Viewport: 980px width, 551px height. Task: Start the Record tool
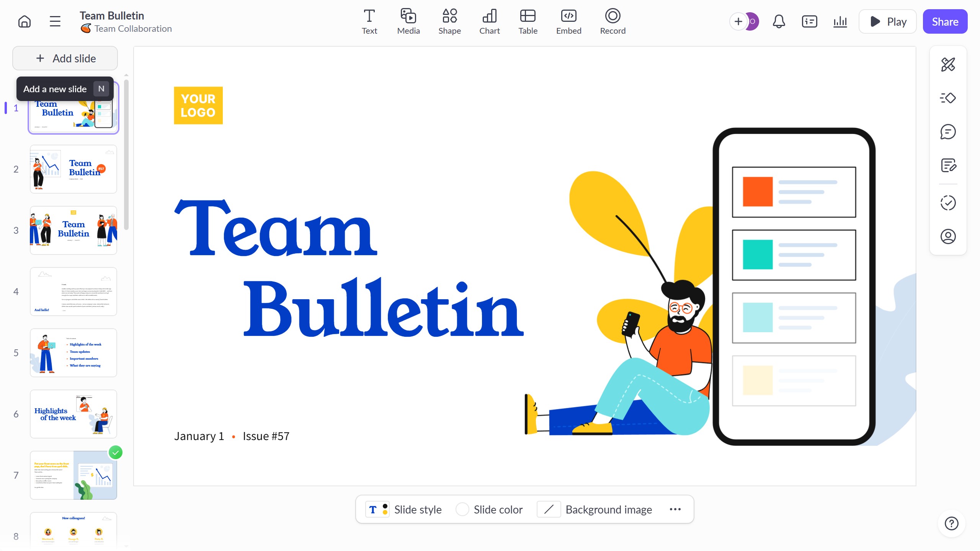click(x=612, y=21)
